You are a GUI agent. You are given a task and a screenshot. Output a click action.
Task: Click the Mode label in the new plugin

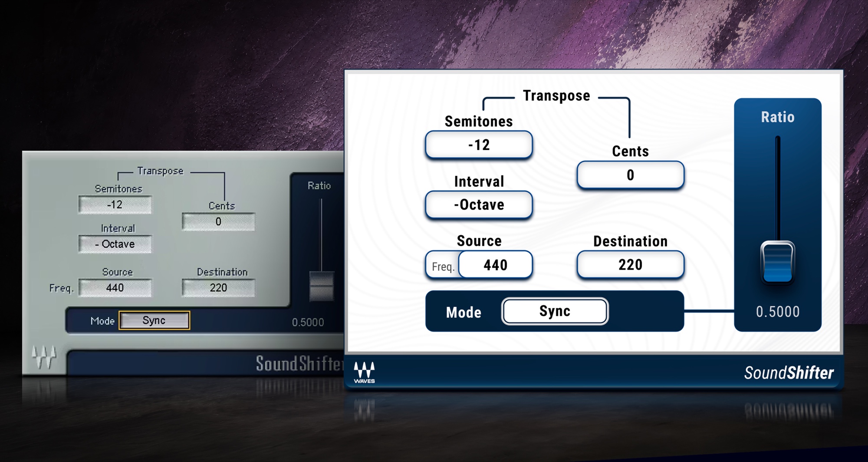click(x=464, y=312)
